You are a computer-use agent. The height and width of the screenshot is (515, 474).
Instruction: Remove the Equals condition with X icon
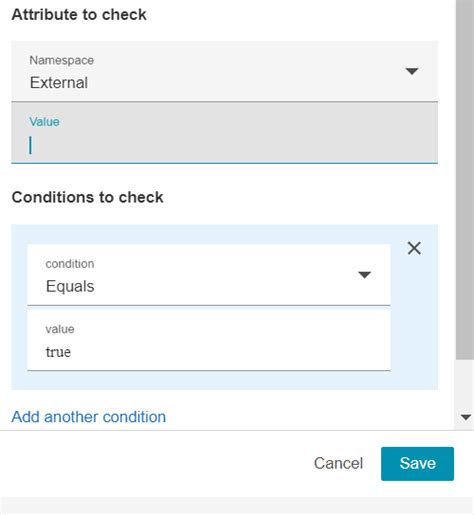414,248
